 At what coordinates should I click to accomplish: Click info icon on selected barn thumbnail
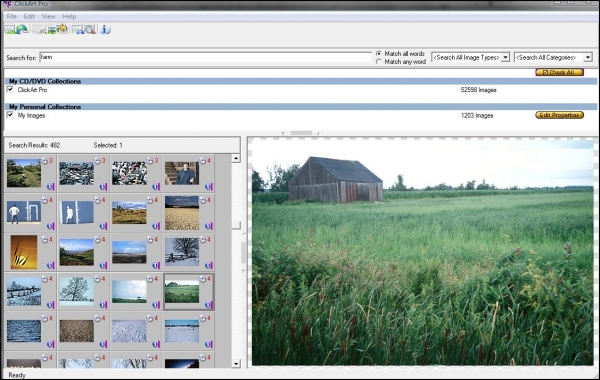coord(208,305)
